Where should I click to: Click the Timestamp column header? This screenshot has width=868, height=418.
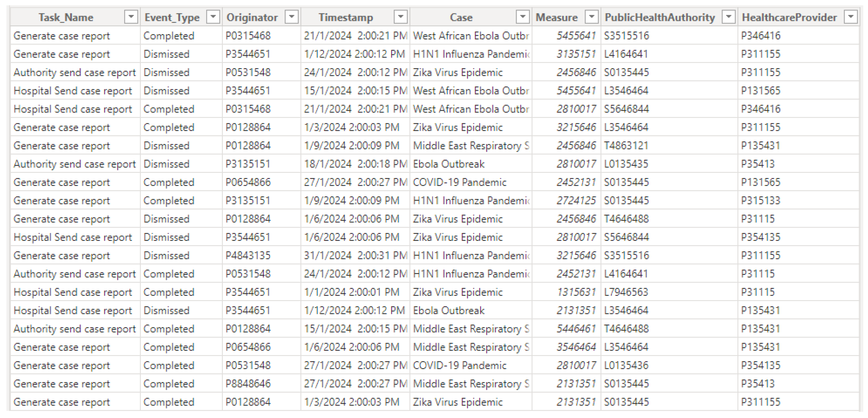pos(346,18)
